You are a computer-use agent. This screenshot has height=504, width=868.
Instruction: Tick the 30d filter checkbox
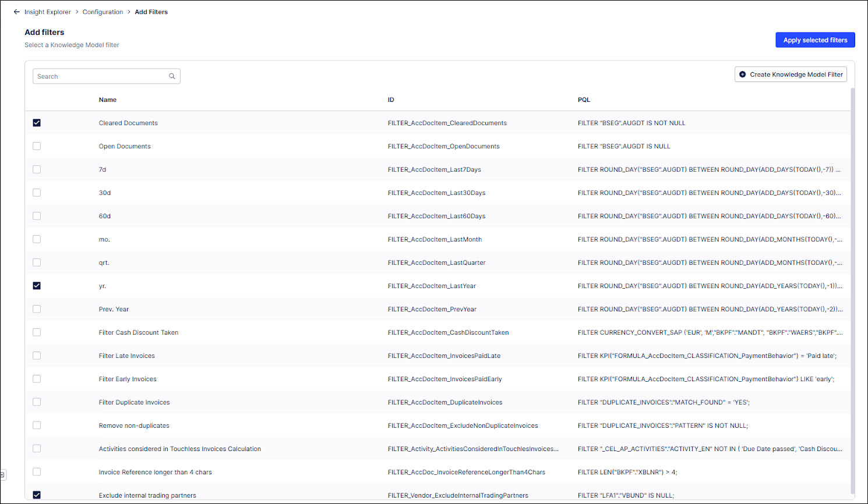coord(37,193)
